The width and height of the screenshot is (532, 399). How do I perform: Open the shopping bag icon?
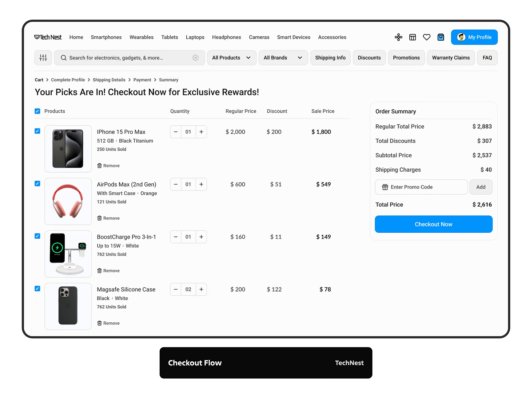[441, 37]
